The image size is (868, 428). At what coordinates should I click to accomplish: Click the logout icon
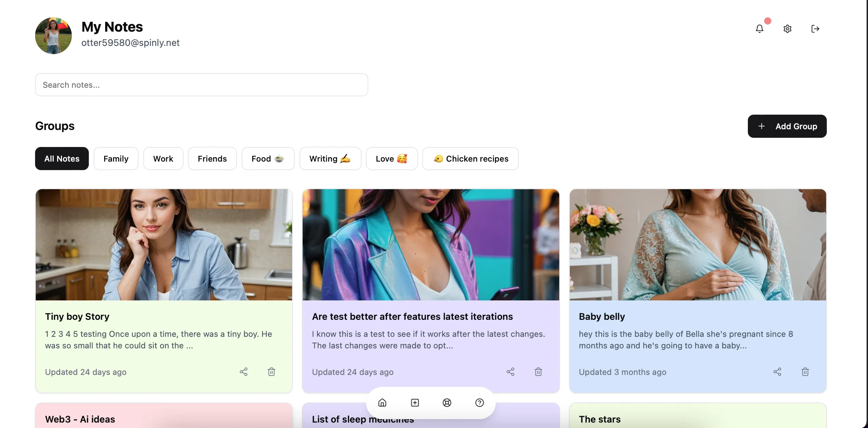pyautogui.click(x=815, y=29)
